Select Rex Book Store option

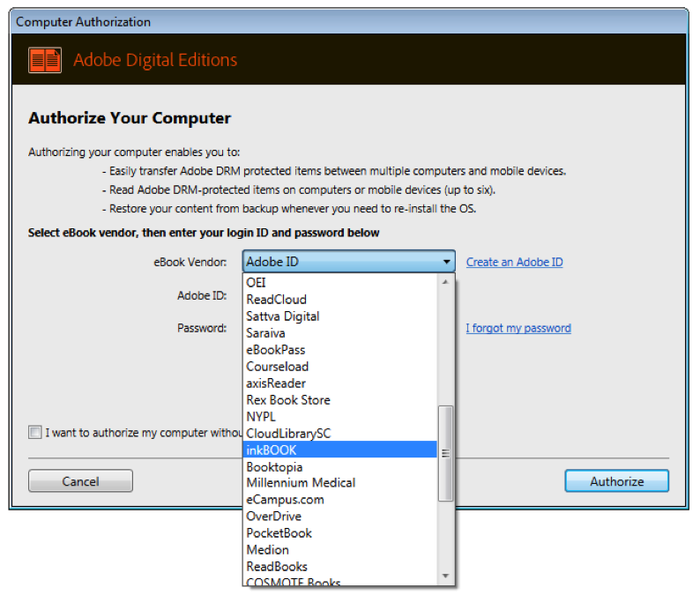[340, 400]
